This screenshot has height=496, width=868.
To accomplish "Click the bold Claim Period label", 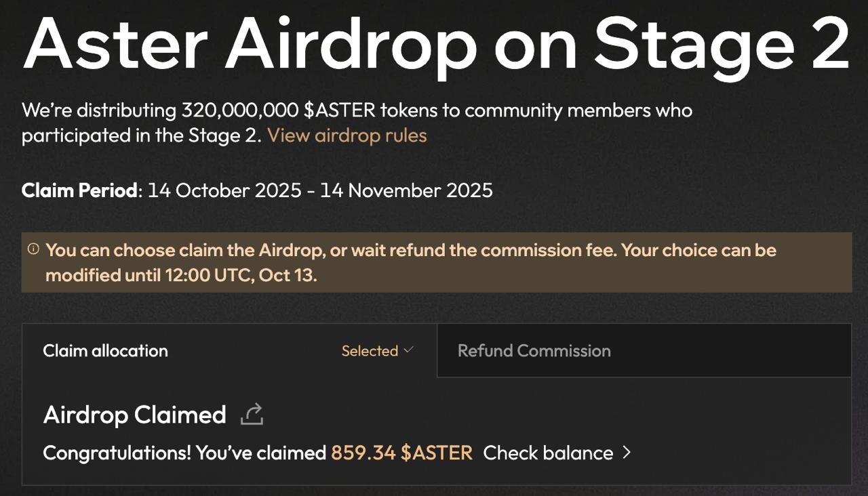I will pyautogui.click(x=79, y=190).
